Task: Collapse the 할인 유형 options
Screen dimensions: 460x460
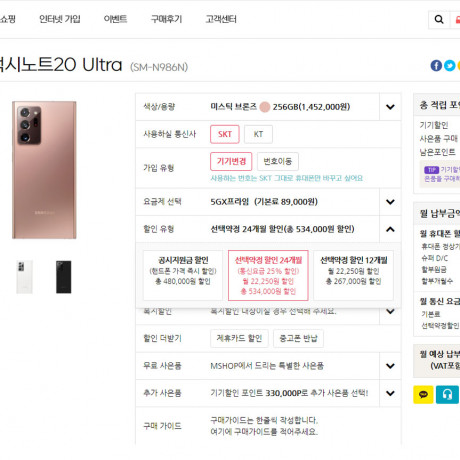Action: point(390,229)
